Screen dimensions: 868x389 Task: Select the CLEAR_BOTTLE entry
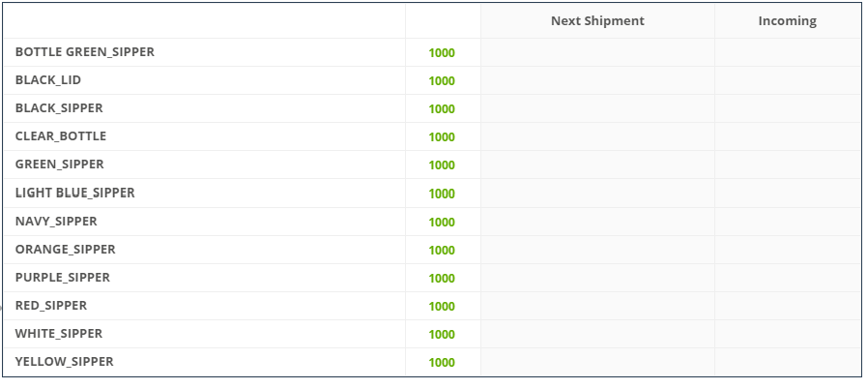tap(60, 136)
